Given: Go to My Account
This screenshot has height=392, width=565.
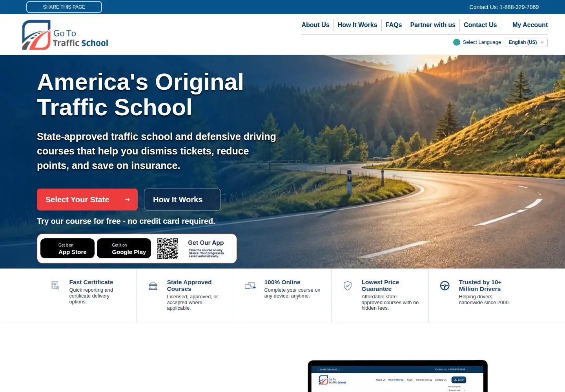Looking at the screenshot, I should coord(530,25).
